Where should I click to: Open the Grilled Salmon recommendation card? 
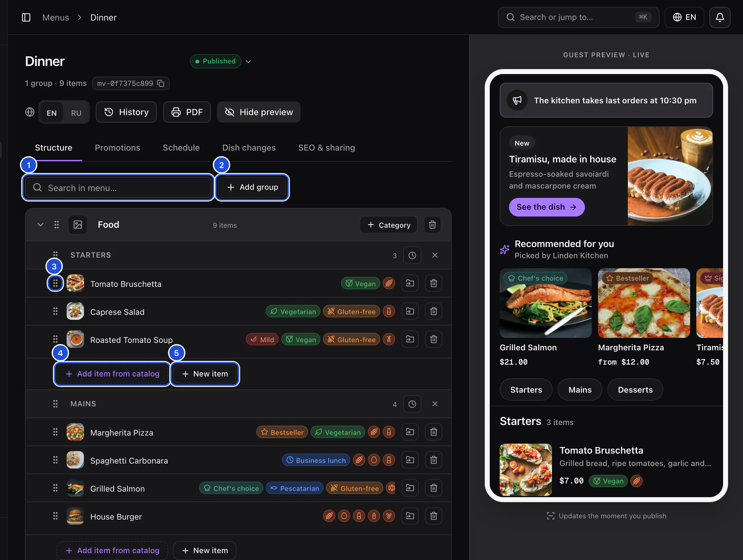pos(545,317)
